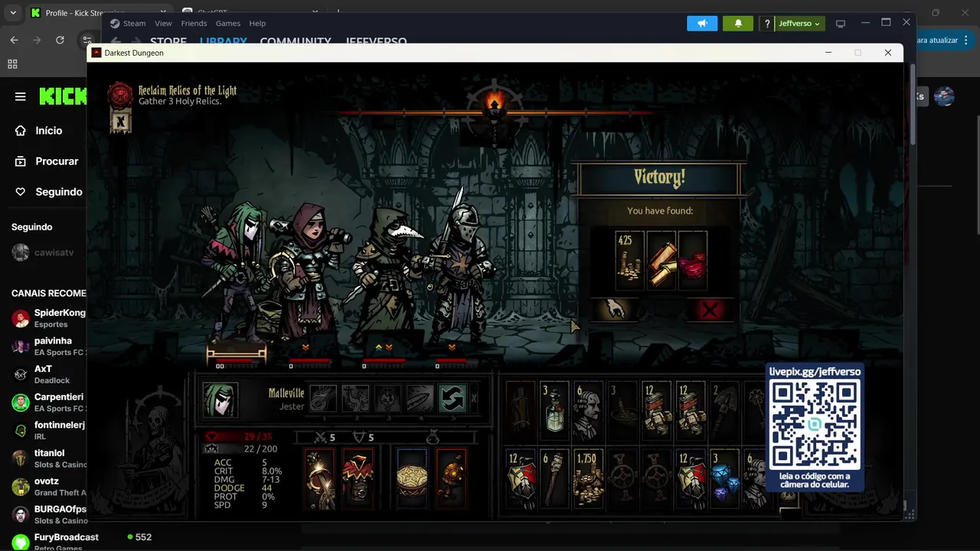Select the blue gems stack of 3
Viewport: 980px width, 551px height.
click(x=724, y=479)
